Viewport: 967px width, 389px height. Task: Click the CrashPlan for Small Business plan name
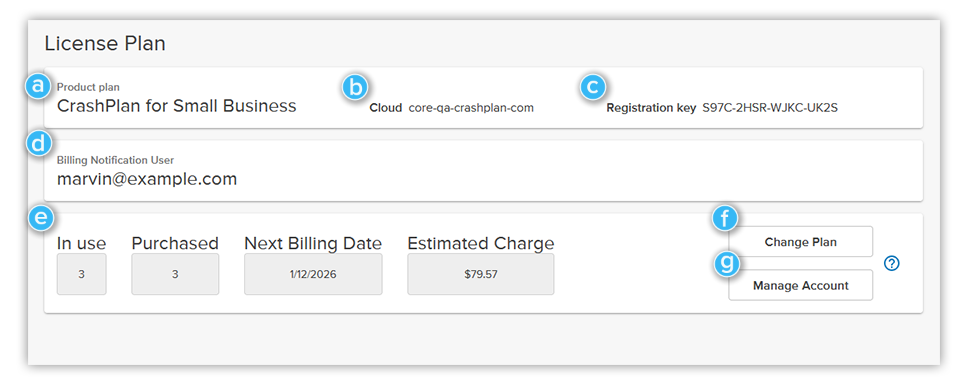click(x=176, y=106)
